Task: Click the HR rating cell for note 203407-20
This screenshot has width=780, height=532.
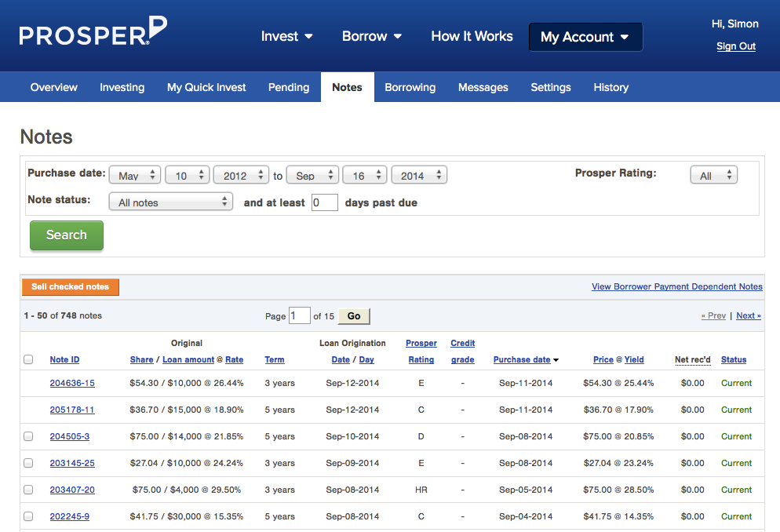Action: (421, 490)
